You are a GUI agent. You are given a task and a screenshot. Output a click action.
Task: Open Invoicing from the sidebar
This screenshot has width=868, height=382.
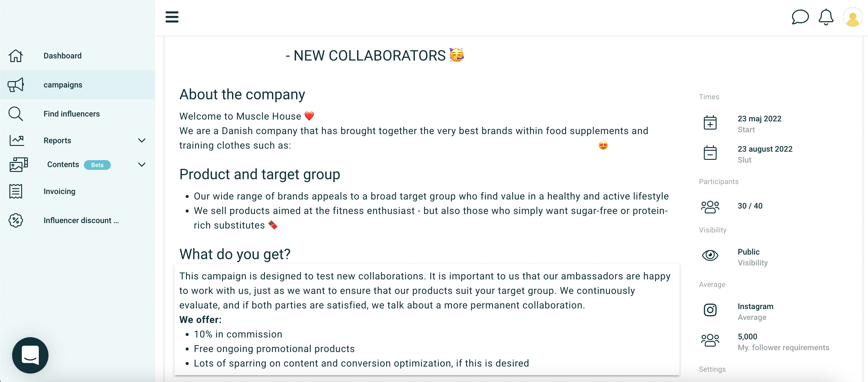tap(59, 191)
